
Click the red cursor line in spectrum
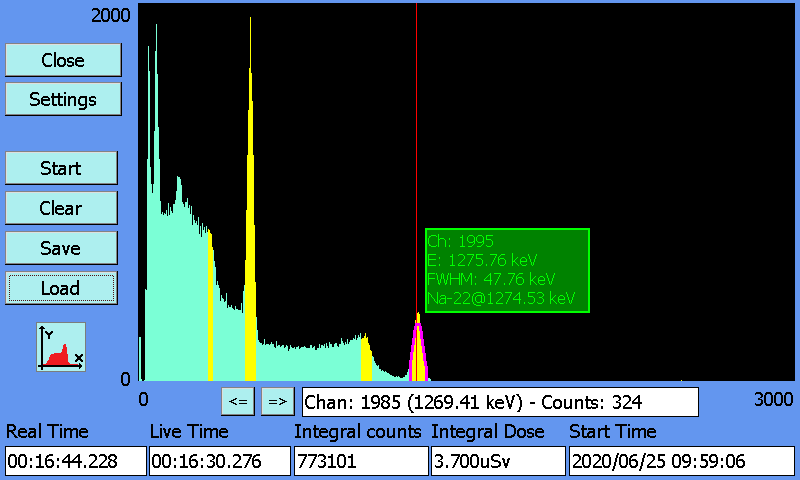(417, 150)
